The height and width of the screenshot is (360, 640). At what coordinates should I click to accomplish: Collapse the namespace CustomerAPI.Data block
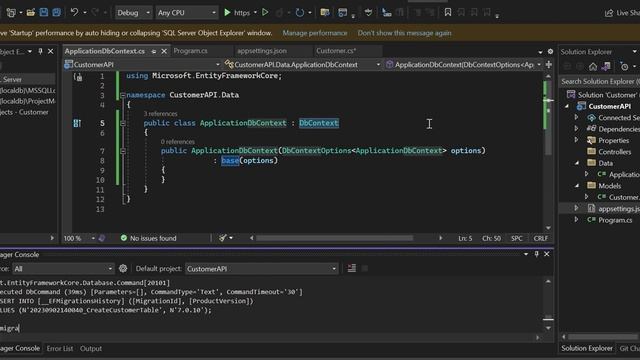123,95
